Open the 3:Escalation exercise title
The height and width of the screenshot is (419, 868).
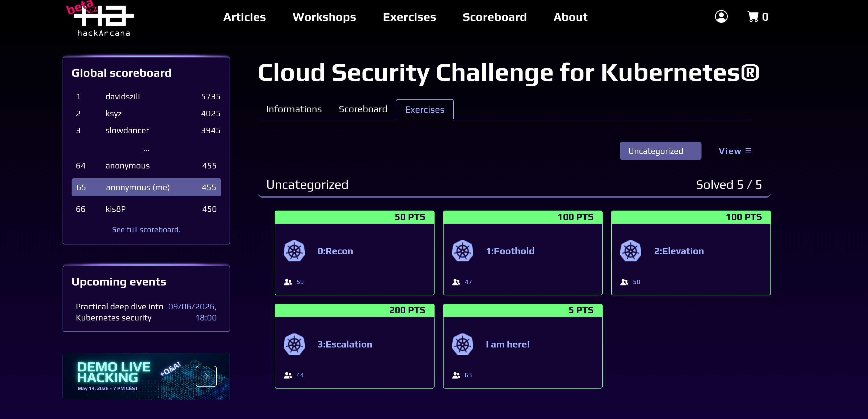[x=345, y=344]
